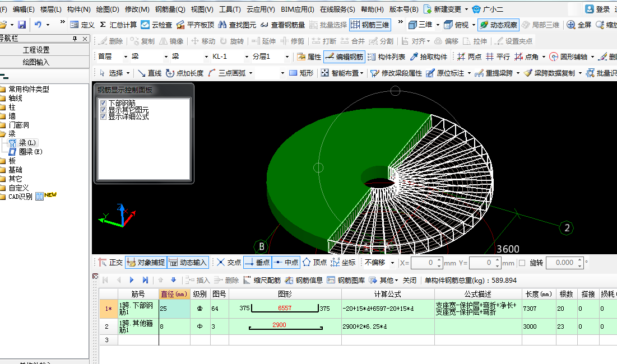Viewport: 617px width, 364px height.
Task: Activate 动态观察 orbit tool
Action: pos(499,25)
